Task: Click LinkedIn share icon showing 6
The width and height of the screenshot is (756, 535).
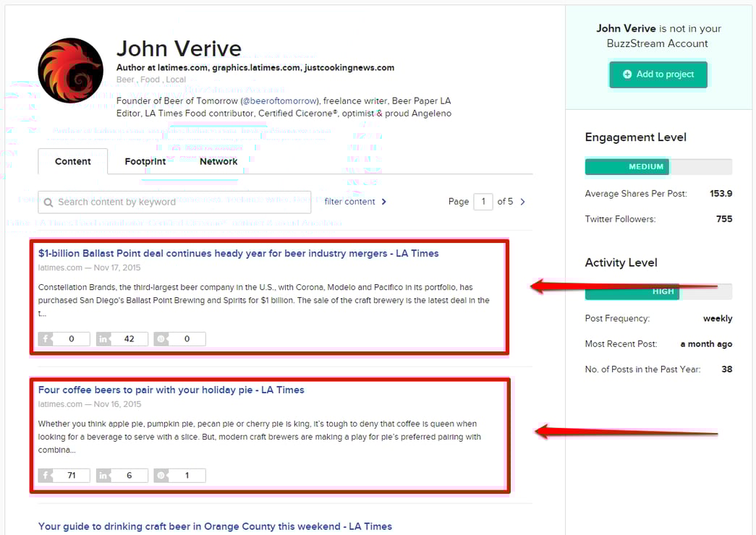Action: tap(103, 475)
